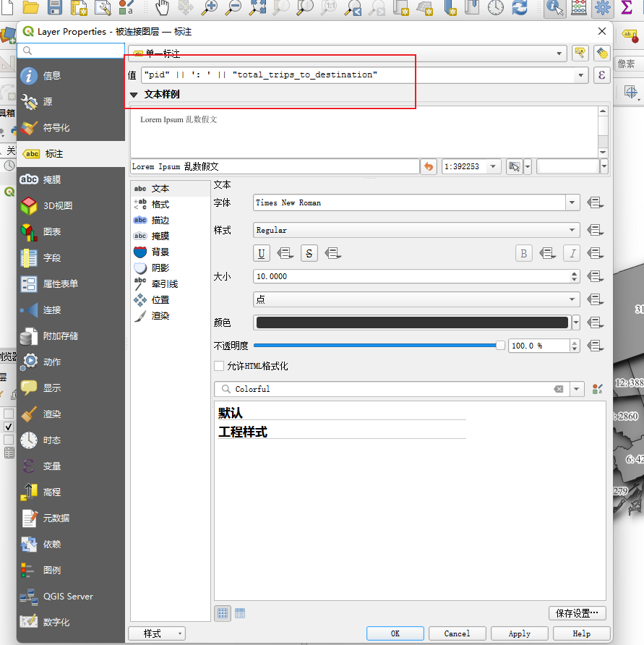Click the Lorem Ipsum sample text field
The width and height of the screenshot is (644, 645).
[275, 166]
